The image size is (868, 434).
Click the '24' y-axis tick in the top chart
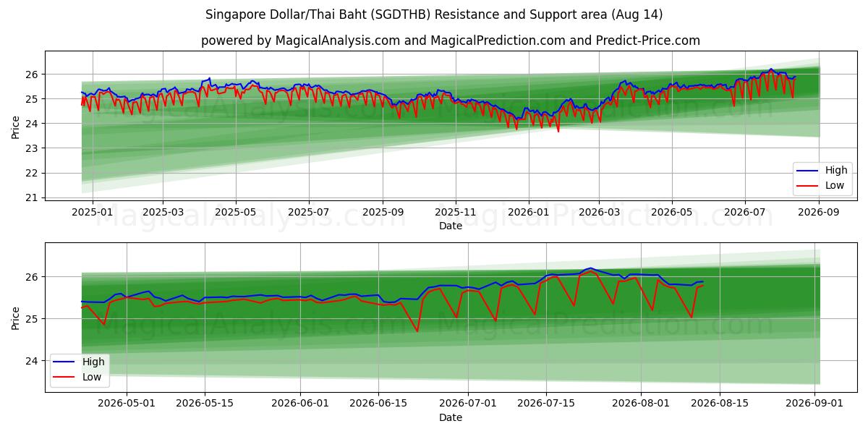click(33, 124)
